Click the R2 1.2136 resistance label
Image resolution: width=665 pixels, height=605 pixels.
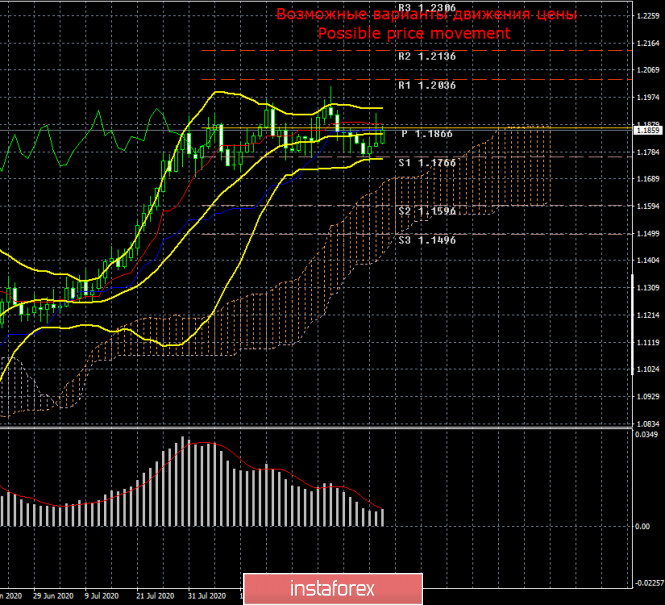pos(427,57)
